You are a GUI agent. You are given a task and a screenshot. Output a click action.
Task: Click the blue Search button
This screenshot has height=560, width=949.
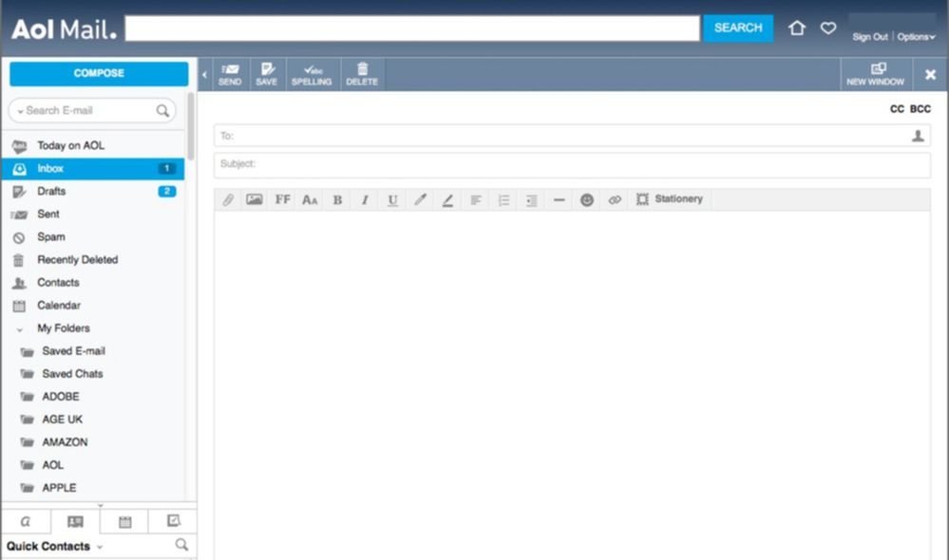click(738, 28)
